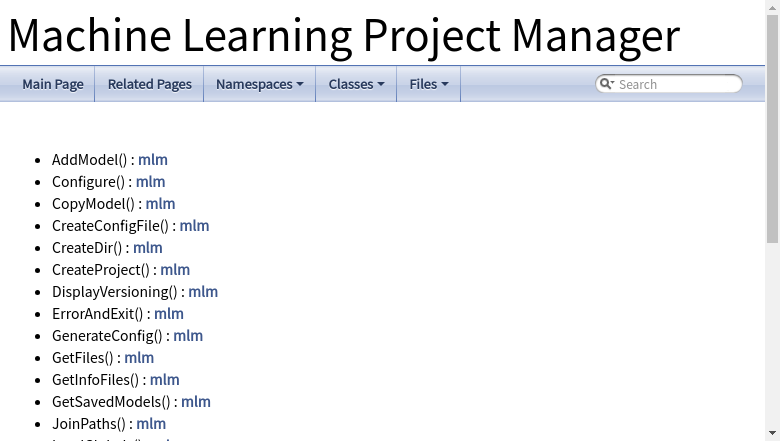The width and height of the screenshot is (780, 441).
Task: Open mlm link beside AddModel()
Action: [x=153, y=159]
